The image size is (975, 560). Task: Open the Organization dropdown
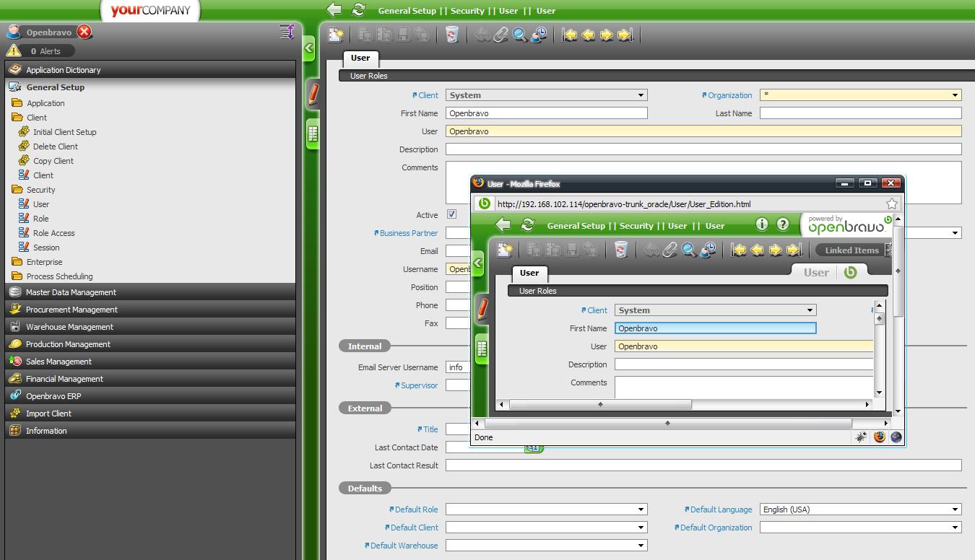tap(955, 95)
